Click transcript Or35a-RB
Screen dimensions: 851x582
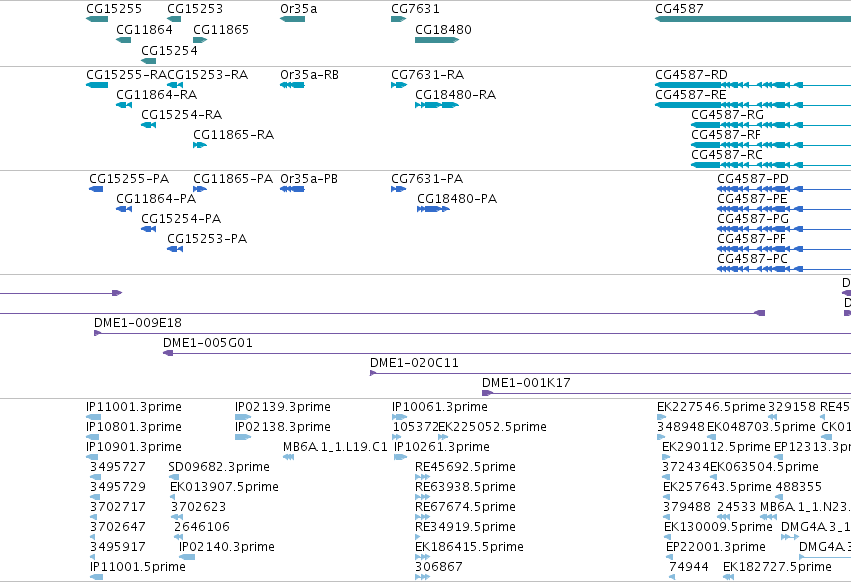click(x=293, y=85)
